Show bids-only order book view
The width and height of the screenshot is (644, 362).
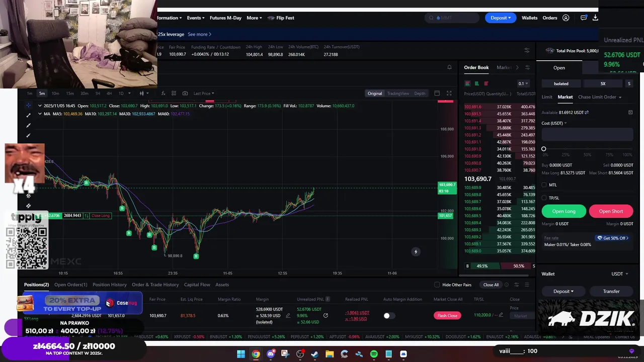click(476, 83)
